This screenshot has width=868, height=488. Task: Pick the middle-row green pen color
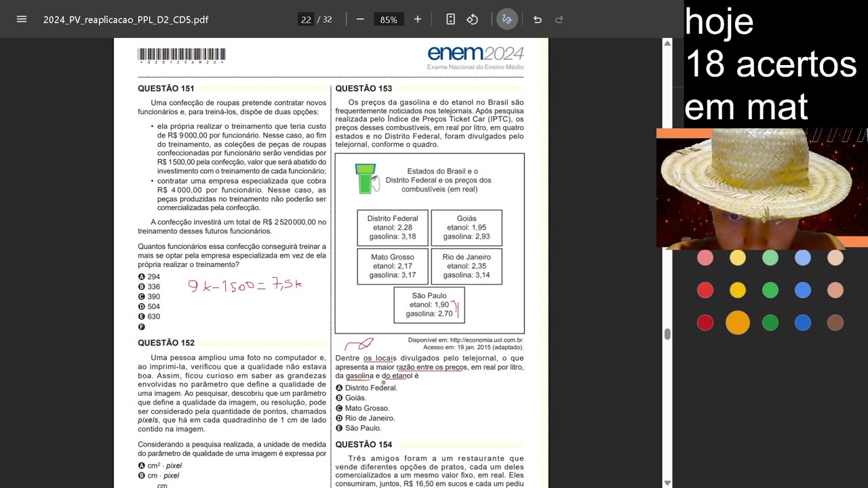(770, 290)
